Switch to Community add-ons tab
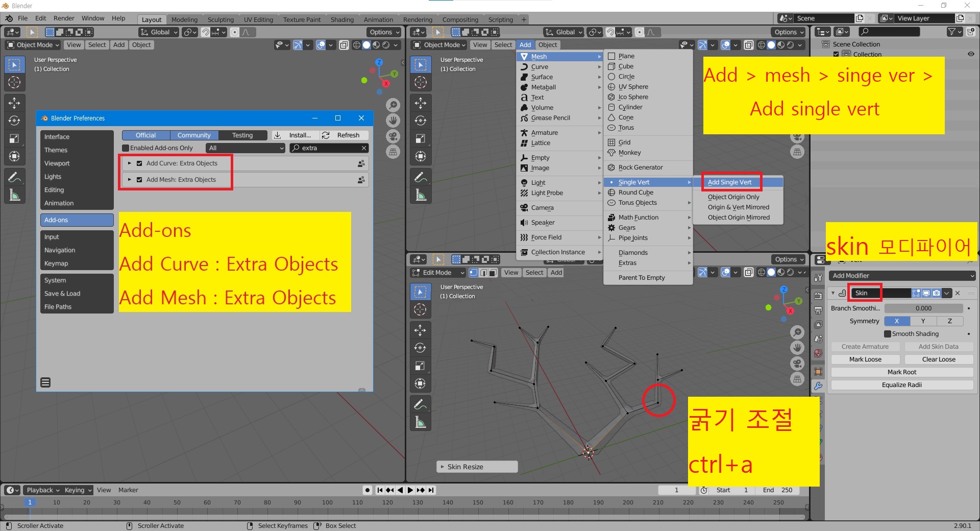Viewport: 980px width, 531px height. tap(194, 135)
